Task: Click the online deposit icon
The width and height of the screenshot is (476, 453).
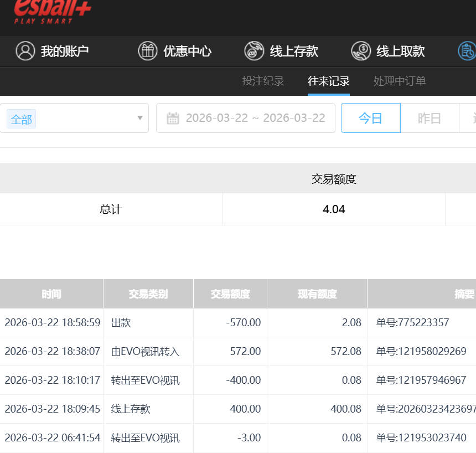Action: coord(254,51)
